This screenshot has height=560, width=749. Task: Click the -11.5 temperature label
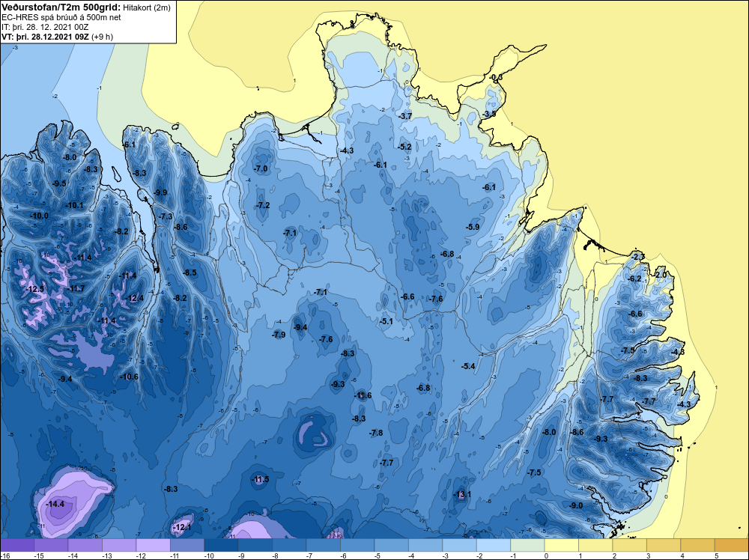(261, 479)
